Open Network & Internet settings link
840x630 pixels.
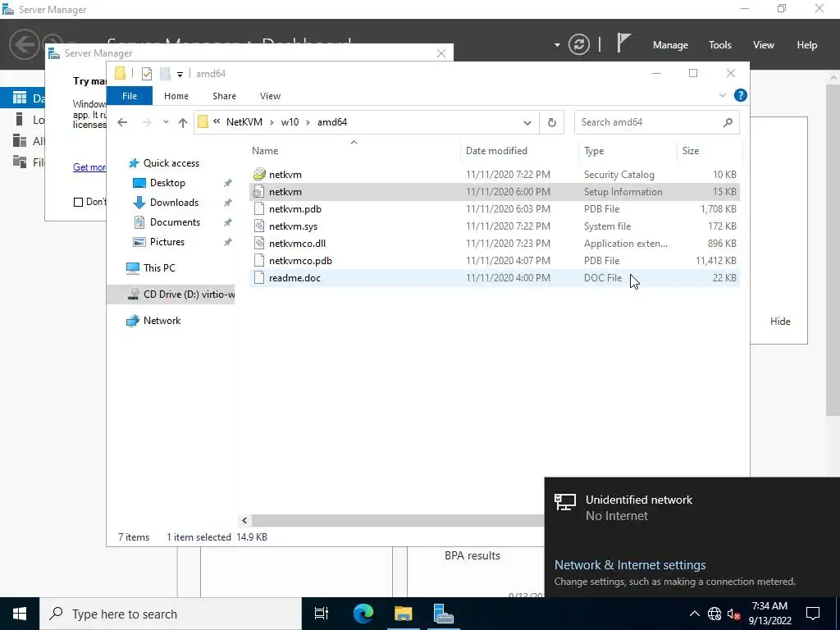[630, 564]
